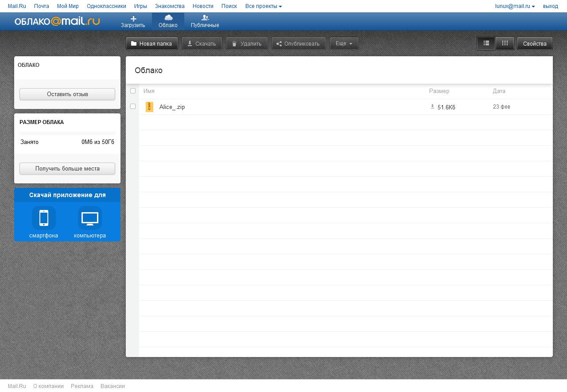Switch to list view icon

coord(486,43)
